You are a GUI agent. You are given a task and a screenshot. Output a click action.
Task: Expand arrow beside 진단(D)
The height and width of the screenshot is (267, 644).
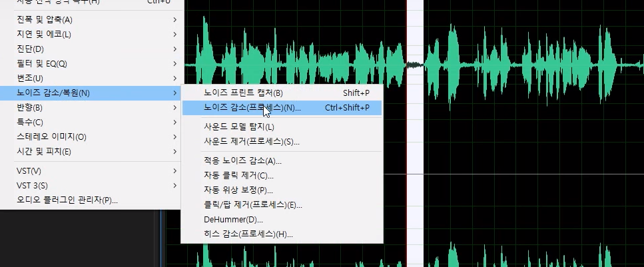pyautogui.click(x=175, y=49)
